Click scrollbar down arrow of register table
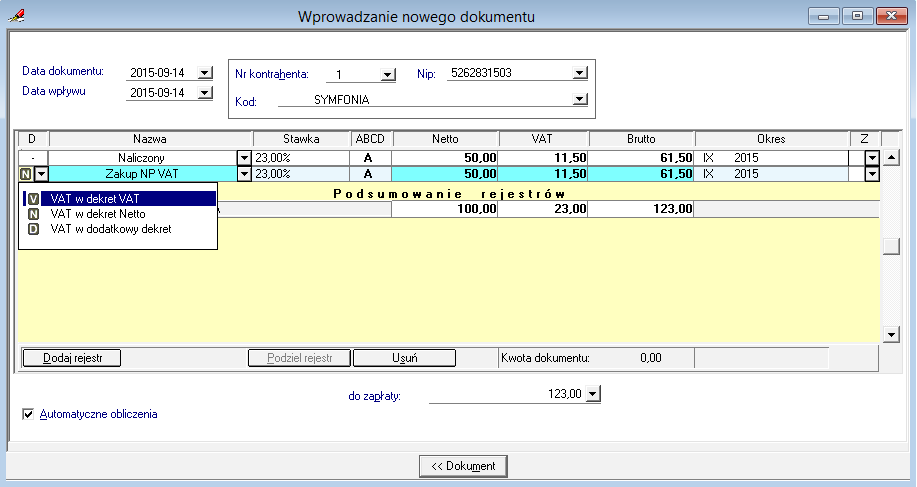The image size is (917, 487). (x=891, y=335)
